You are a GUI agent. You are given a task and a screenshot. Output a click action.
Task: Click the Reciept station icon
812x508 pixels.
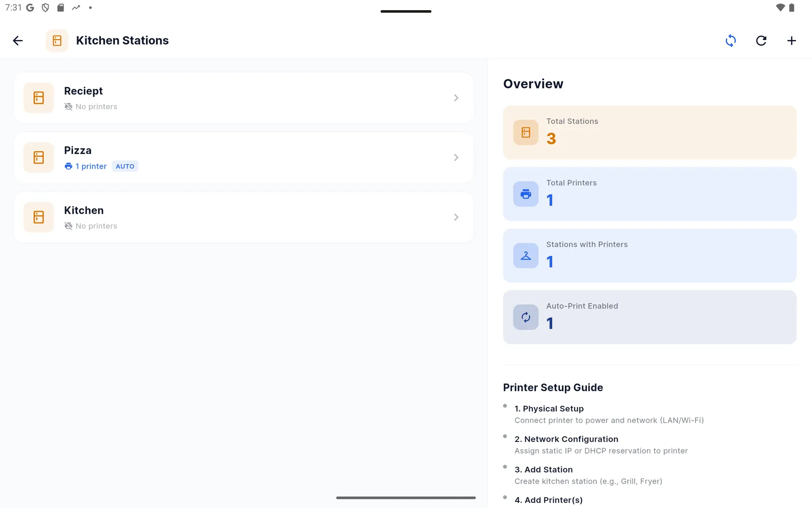[39, 98]
